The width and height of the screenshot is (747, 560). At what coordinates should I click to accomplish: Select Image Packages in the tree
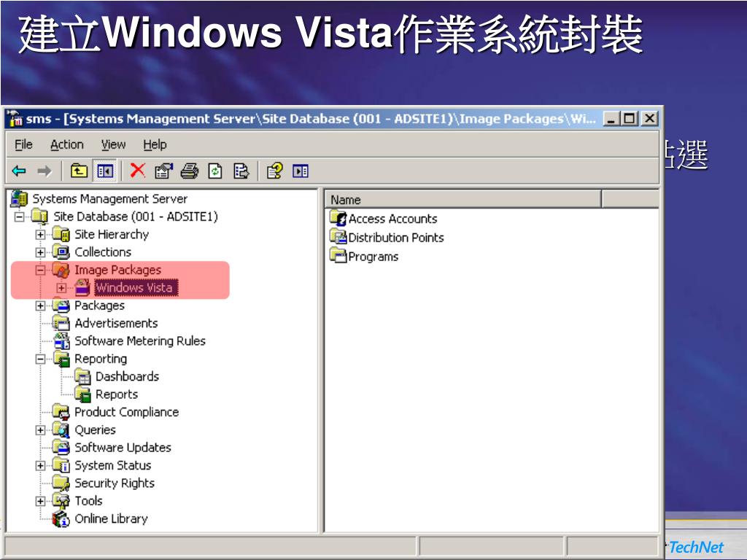117,270
